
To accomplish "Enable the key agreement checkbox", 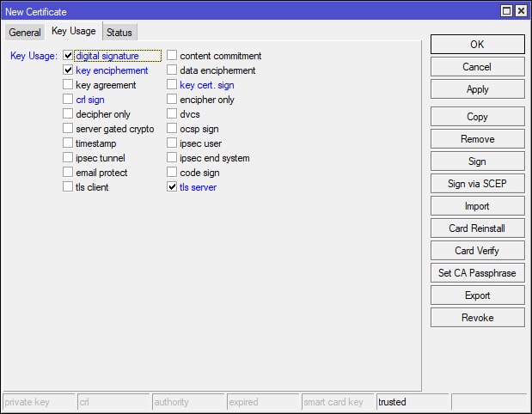I will 68,84.
